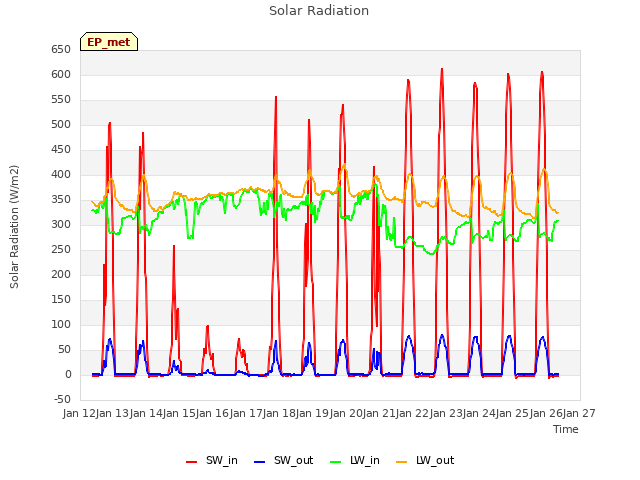This screenshot has width=640, height=480.
Task: Click the Jan 12 x-axis tick label
Action: click(x=79, y=413)
